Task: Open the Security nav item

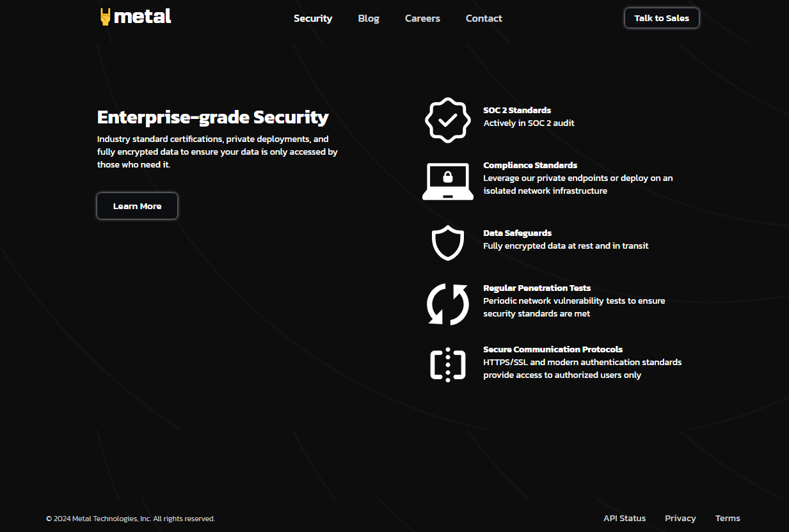Action: tap(313, 19)
